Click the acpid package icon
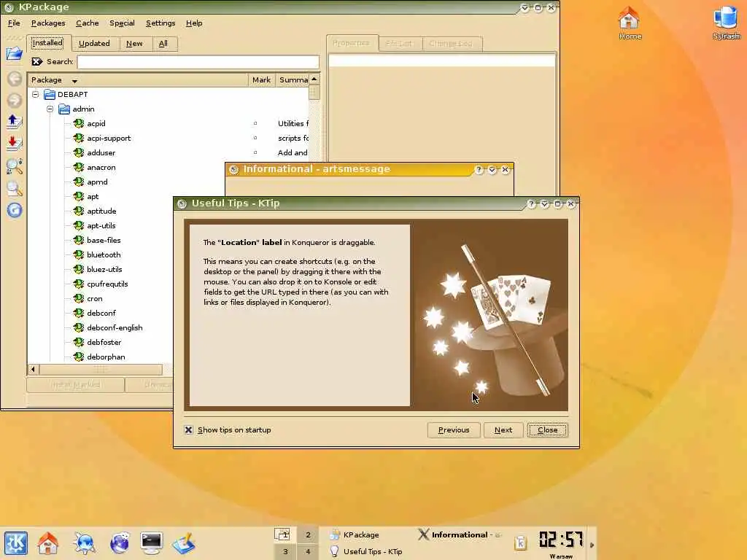 79,123
